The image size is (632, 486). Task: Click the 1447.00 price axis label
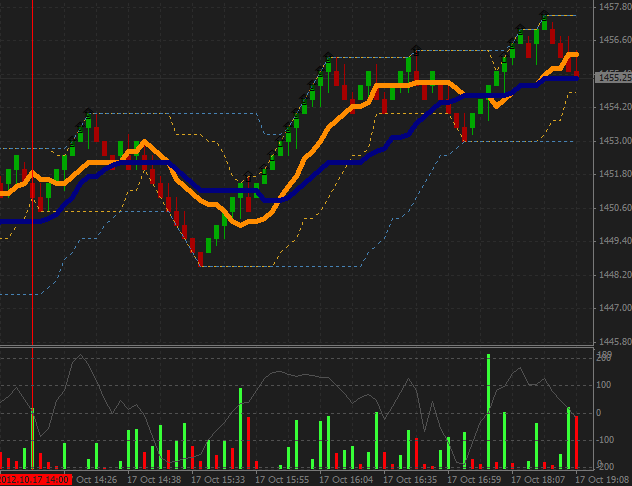tap(615, 308)
